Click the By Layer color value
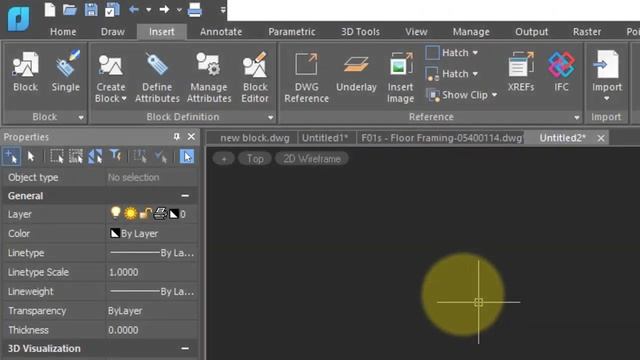640x360 pixels. 139,233
